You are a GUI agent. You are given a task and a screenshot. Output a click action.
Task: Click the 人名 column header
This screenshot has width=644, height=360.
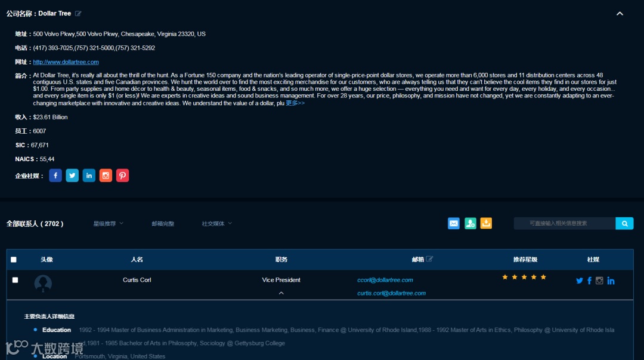pyautogui.click(x=137, y=260)
